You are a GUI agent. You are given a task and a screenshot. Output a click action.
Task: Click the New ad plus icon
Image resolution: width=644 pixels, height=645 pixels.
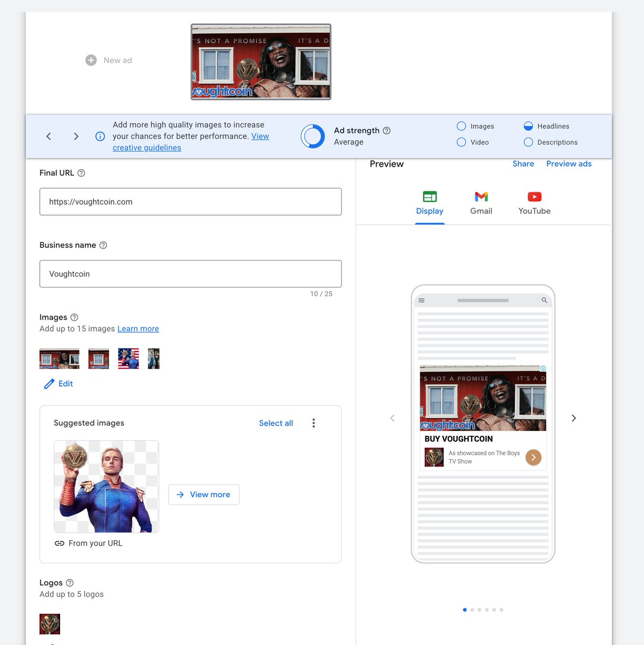point(91,60)
